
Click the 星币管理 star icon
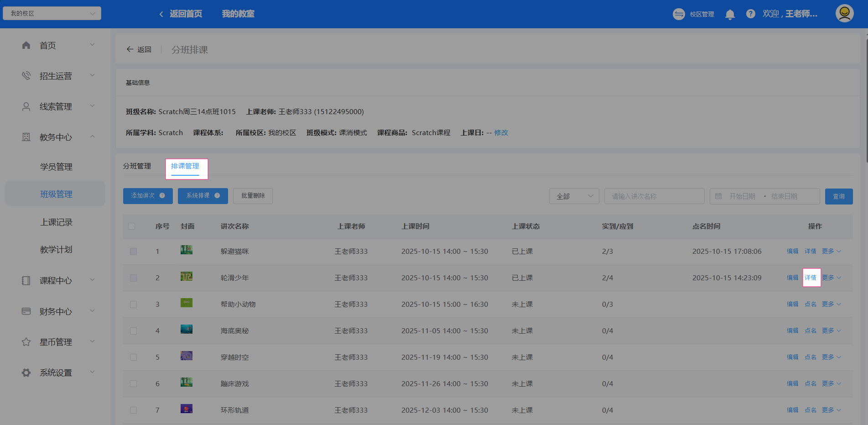(26, 342)
